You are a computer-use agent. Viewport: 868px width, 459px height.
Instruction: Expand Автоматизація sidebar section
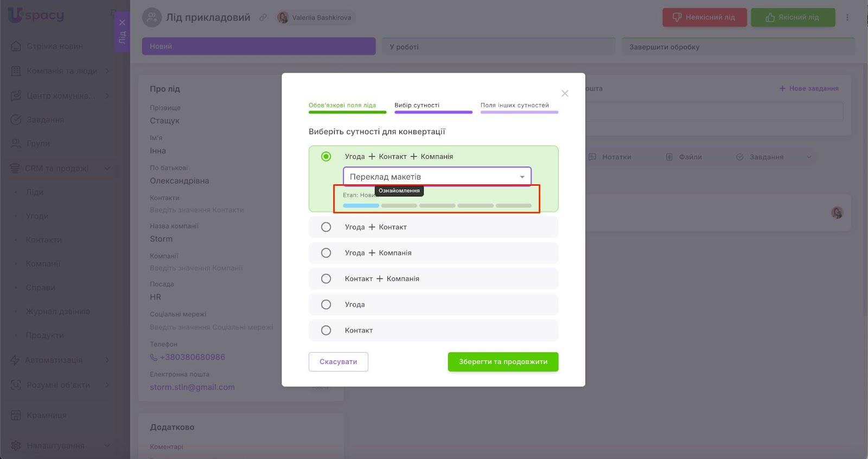click(60, 360)
